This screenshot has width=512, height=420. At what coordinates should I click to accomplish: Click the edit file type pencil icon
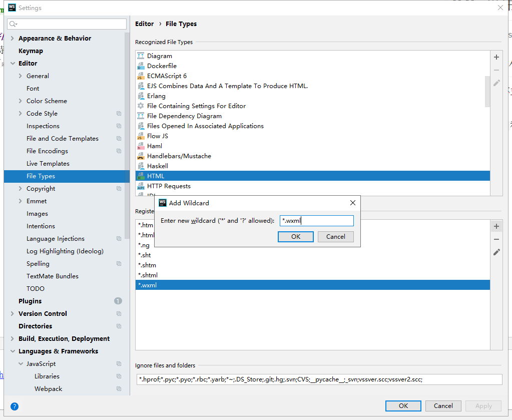click(x=496, y=83)
